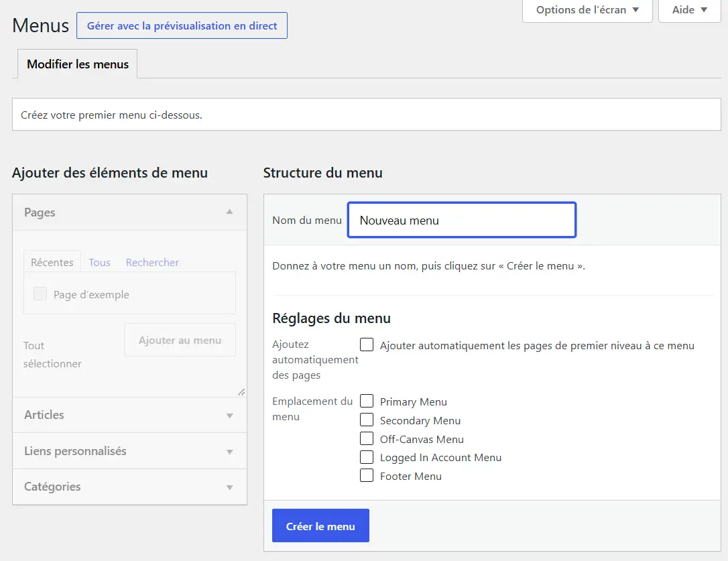The width and height of the screenshot is (728, 561).
Task: Check the Secondary Menu location
Action: 367,420
